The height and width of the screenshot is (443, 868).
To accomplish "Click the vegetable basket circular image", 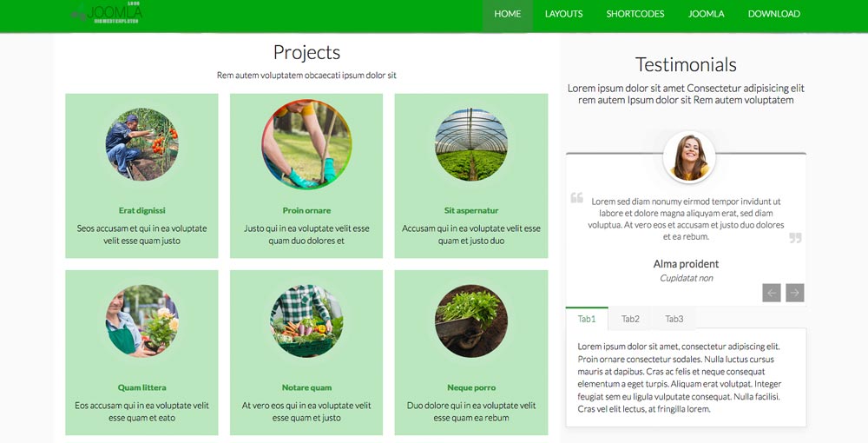I will coord(306,321).
